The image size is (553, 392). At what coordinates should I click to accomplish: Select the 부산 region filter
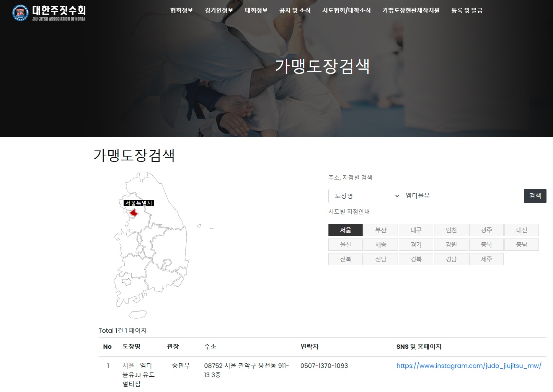(381, 230)
